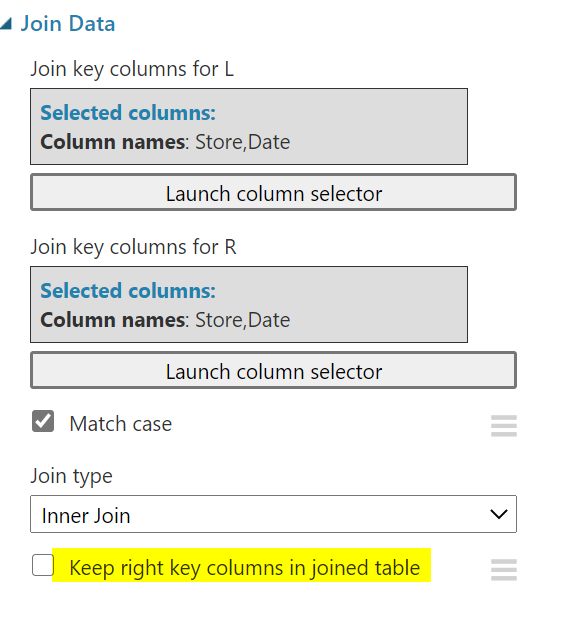
Task: Click the 'Join key columns for R' label
Action: [x=133, y=247]
